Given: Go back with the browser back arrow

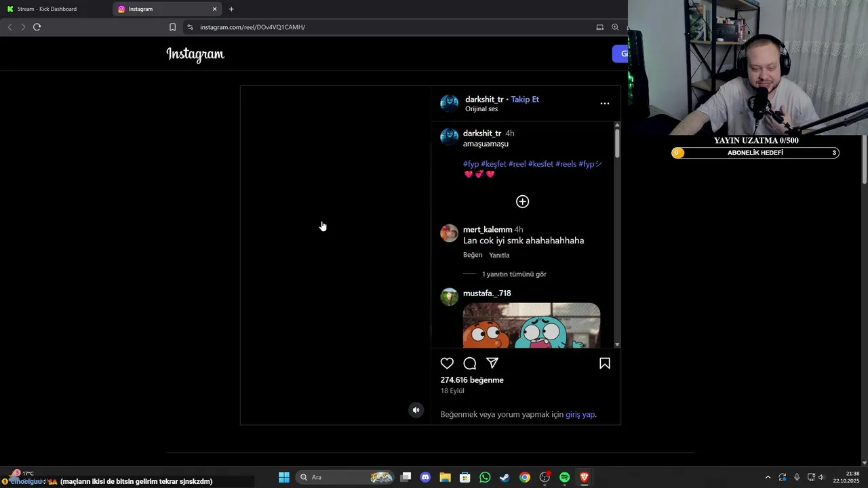Looking at the screenshot, I should [9, 27].
